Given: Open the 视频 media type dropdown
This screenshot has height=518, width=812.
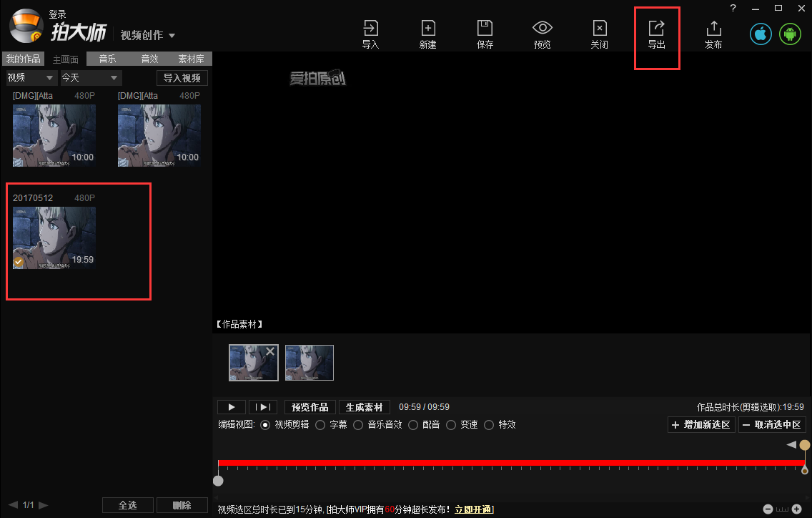Looking at the screenshot, I should (x=30, y=77).
